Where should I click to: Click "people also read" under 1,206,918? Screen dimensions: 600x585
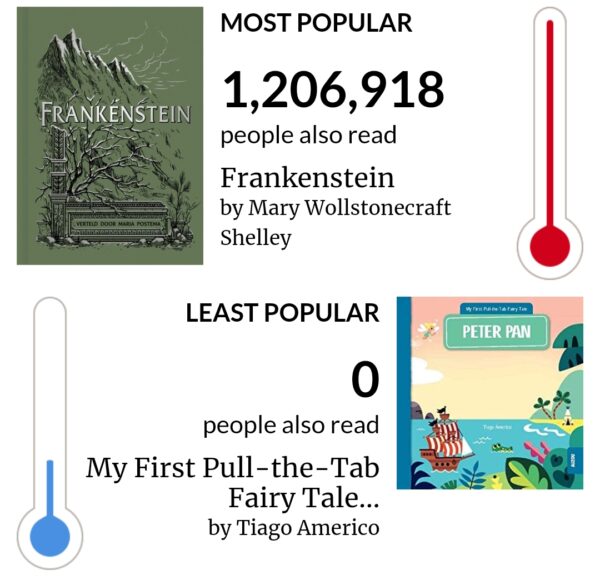(x=308, y=136)
